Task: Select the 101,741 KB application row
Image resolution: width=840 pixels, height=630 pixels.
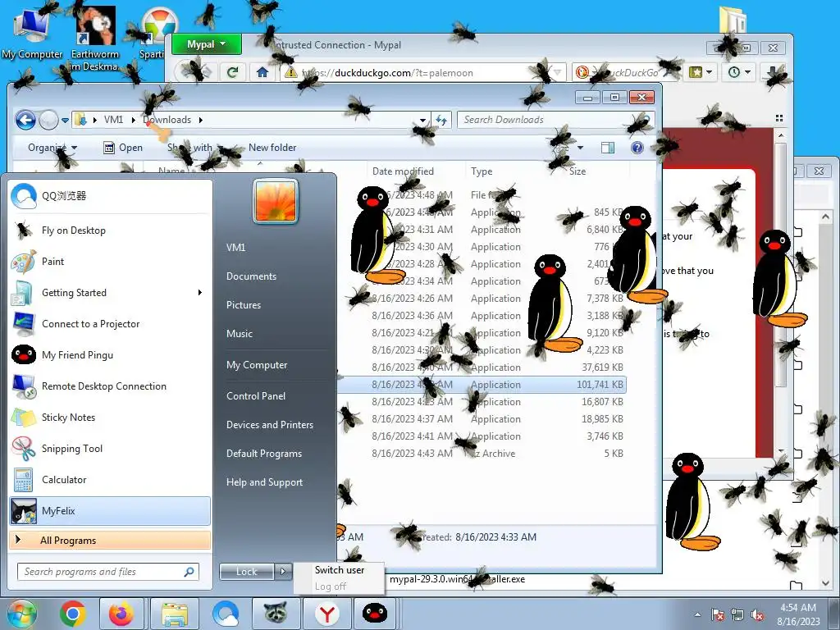Action: coord(482,385)
